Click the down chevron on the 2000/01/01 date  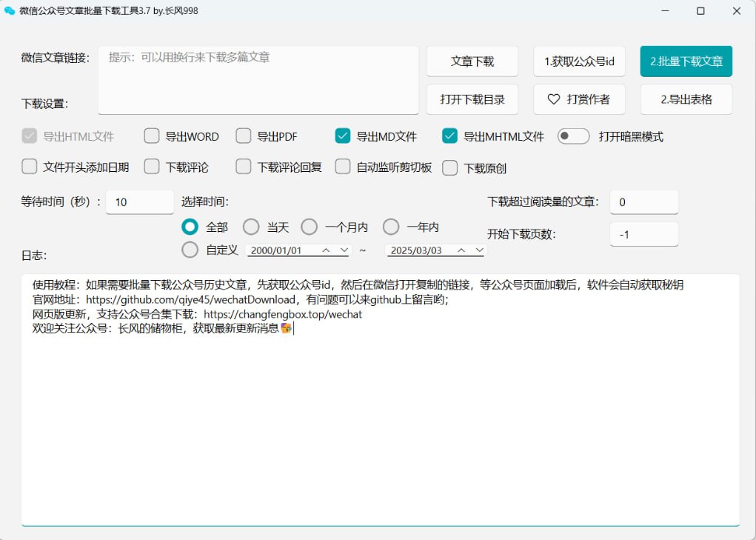pos(344,250)
